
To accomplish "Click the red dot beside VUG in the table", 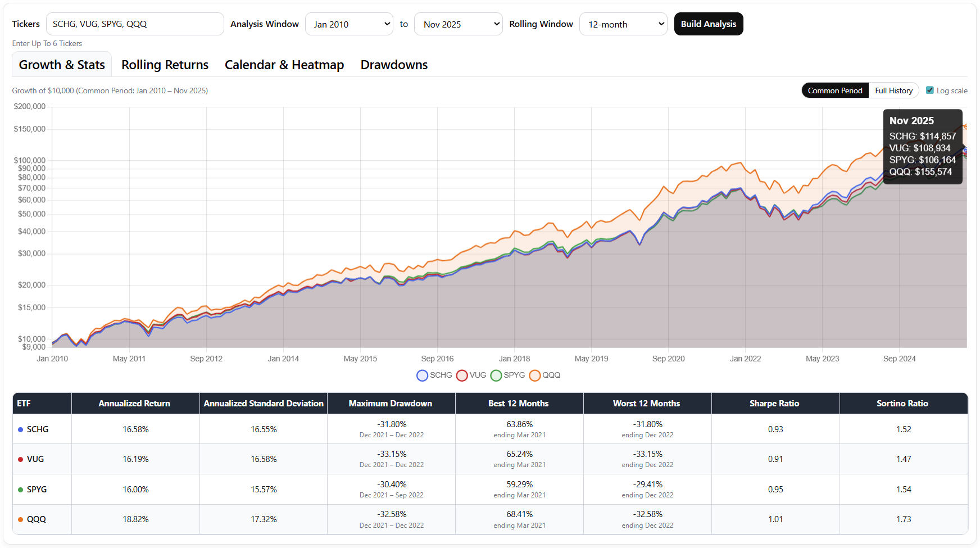I will (x=20, y=459).
